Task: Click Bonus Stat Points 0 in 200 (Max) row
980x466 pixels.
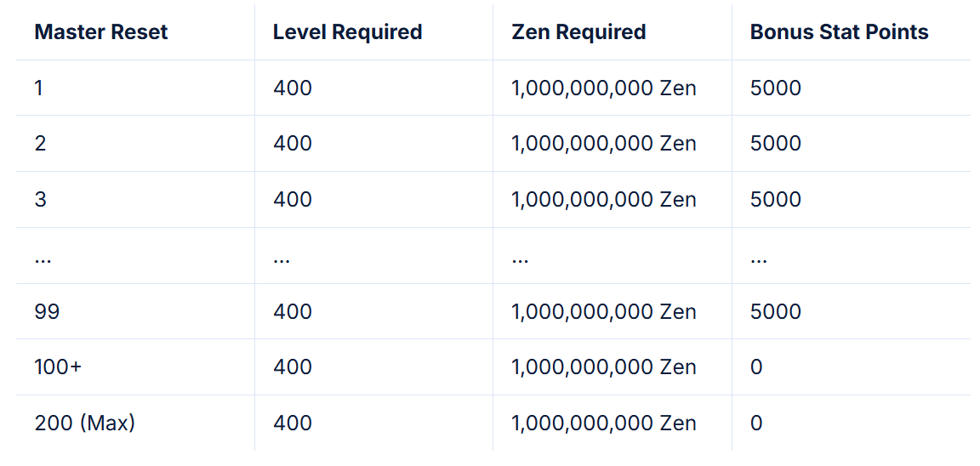Action: tap(756, 423)
